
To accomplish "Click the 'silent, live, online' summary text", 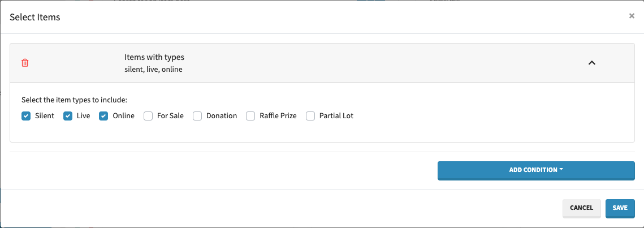I will point(153,70).
